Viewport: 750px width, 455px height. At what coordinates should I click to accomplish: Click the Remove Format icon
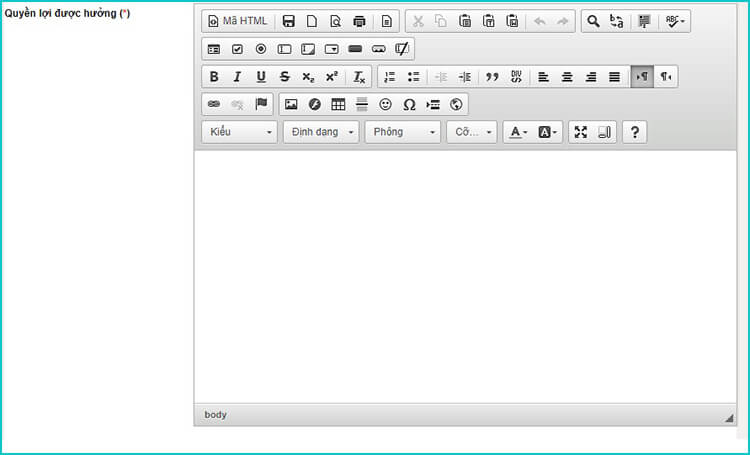click(x=359, y=77)
